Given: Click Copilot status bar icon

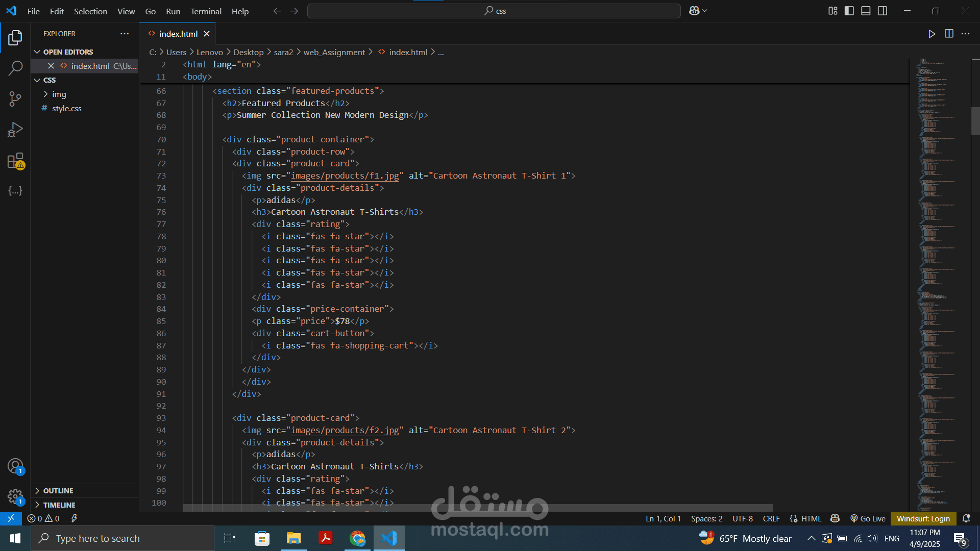Looking at the screenshot, I should (x=835, y=518).
